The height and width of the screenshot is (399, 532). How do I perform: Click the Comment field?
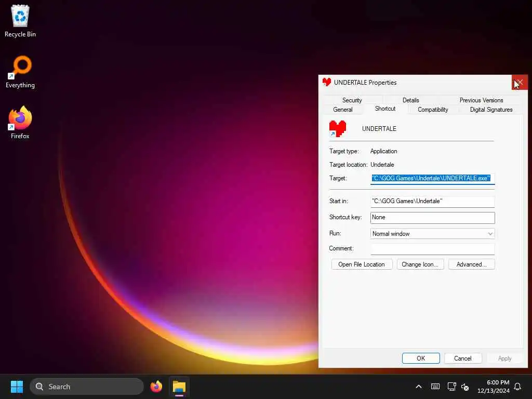[433, 249]
